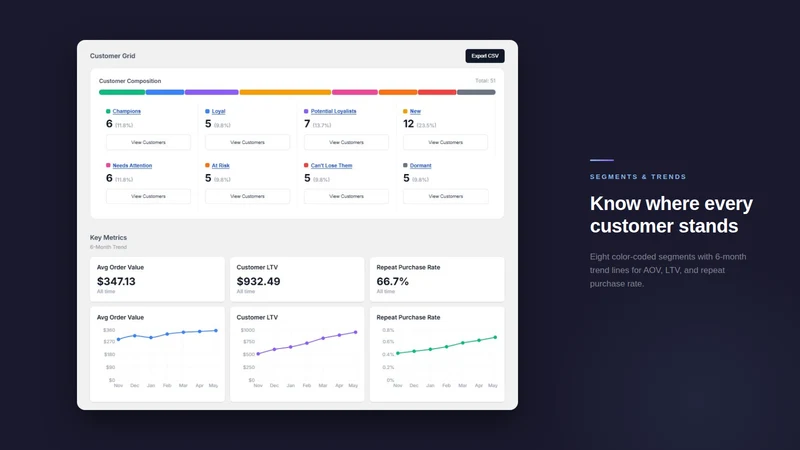The image size is (800, 450).
Task: Open the Champions segment link
Action: (x=127, y=111)
